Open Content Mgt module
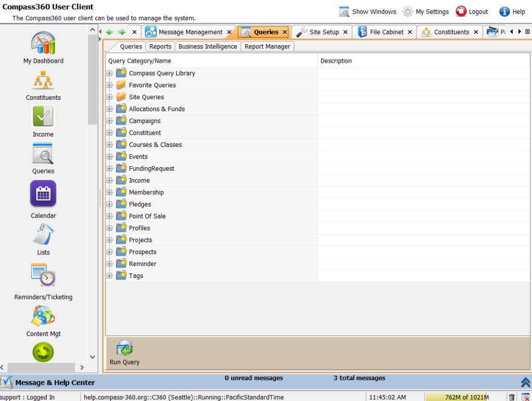 tap(43, 321)
